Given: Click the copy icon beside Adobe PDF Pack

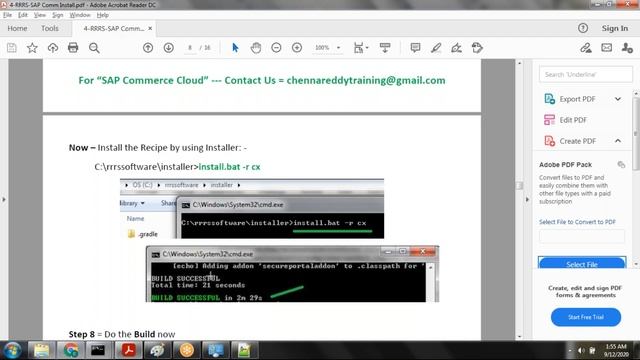Looking at the screenshot, I should click(621, 164).
